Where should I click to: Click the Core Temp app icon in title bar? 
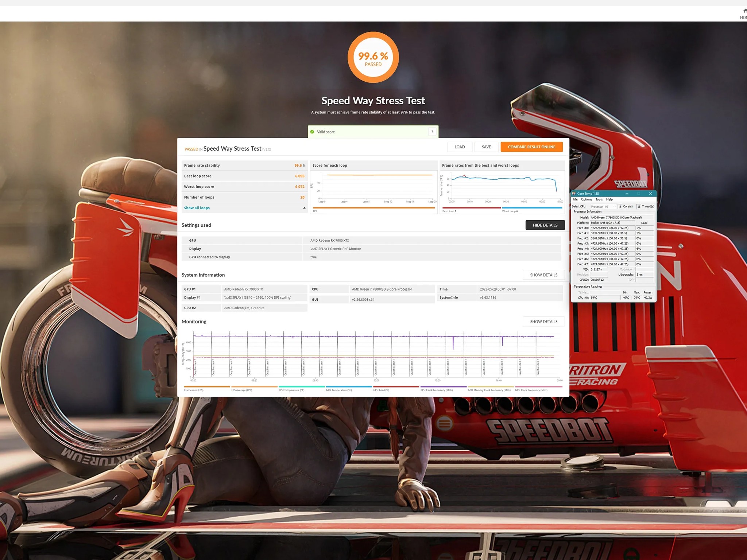tap(574, 194)
